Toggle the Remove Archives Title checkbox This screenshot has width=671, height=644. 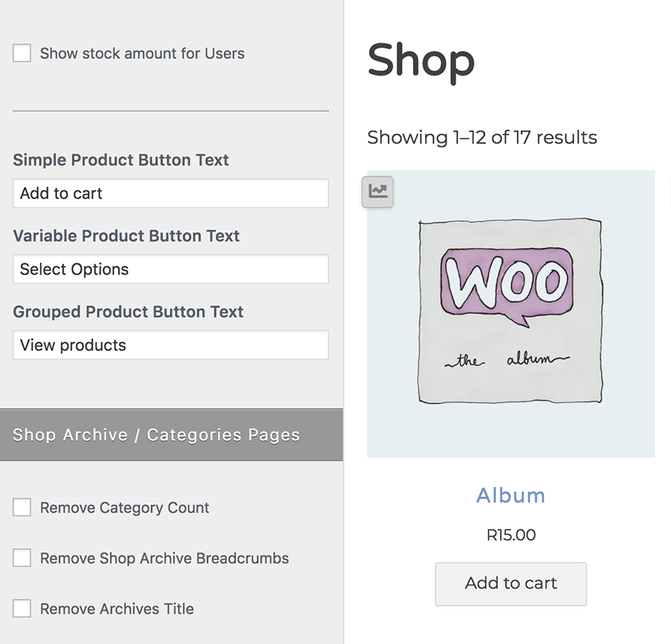pyautogui.click(x=22, y=609)
